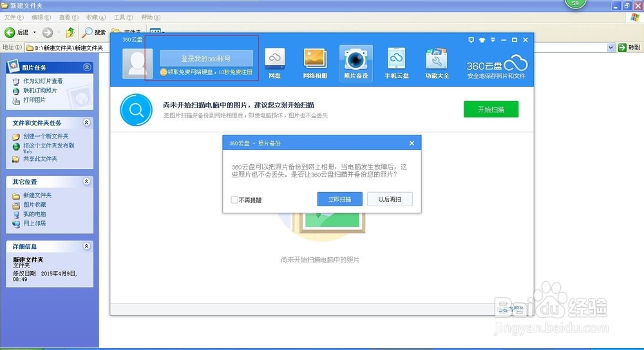Collapse the 图片任务 panel
Viewport: 644px width, 350px height.
87,67
